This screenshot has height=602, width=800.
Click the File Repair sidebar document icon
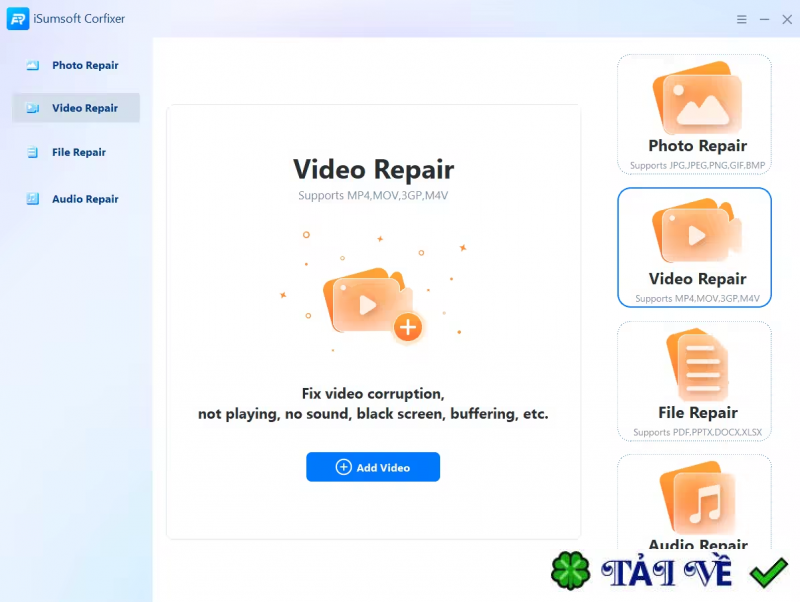pos(33,152)
